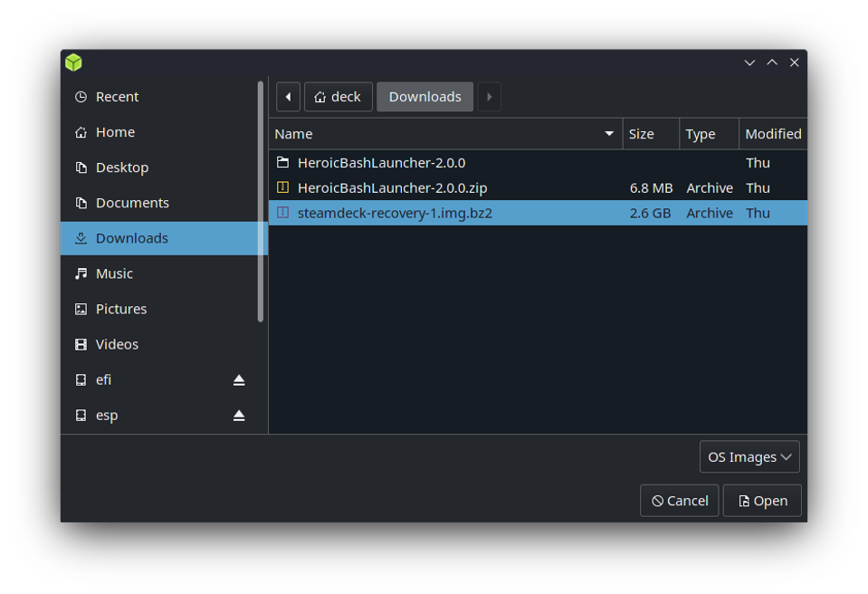Open Recent files in sidebar
The image size is (868, 594).
pyautogui.click(x=160, y=97)
